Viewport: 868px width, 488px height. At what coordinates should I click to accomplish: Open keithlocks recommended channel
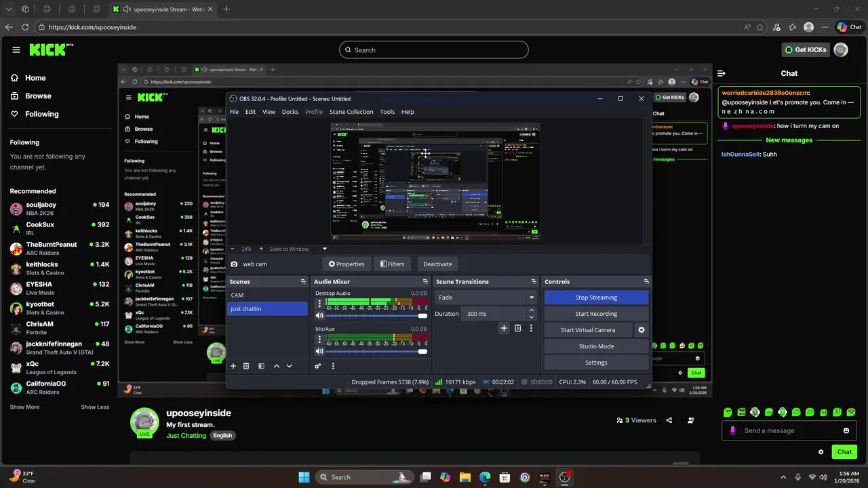click(60, 268)
